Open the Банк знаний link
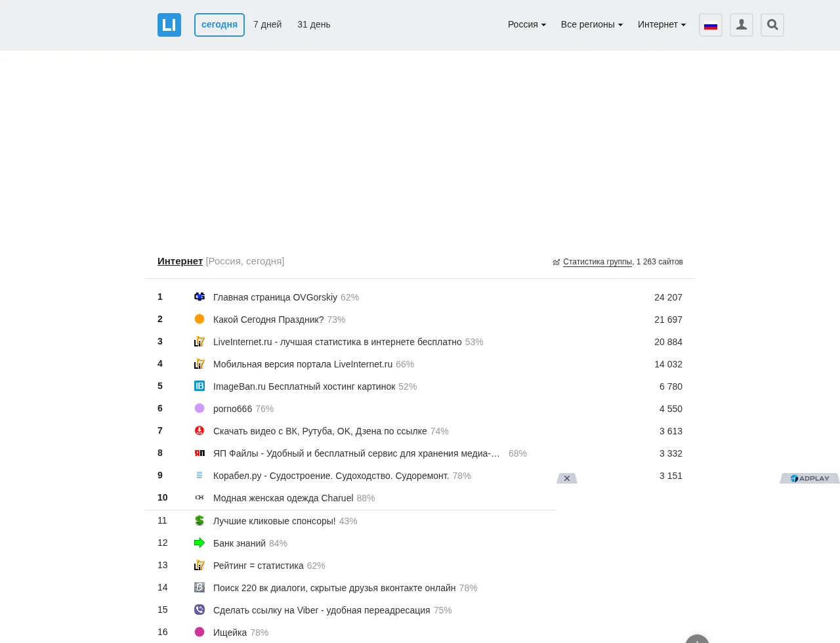The image size is (840, 643). 240,543
